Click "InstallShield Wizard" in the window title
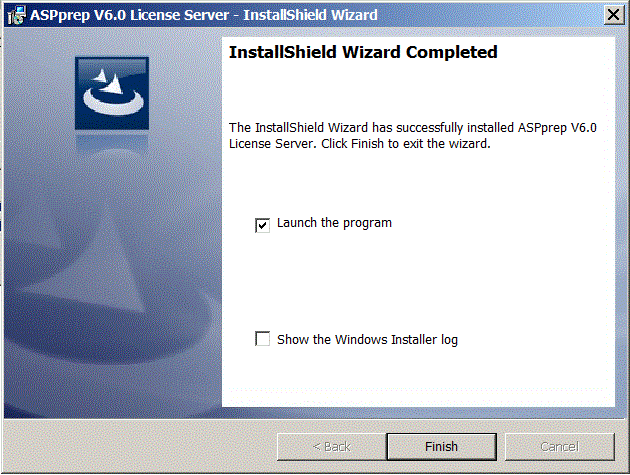 point(311,15)
